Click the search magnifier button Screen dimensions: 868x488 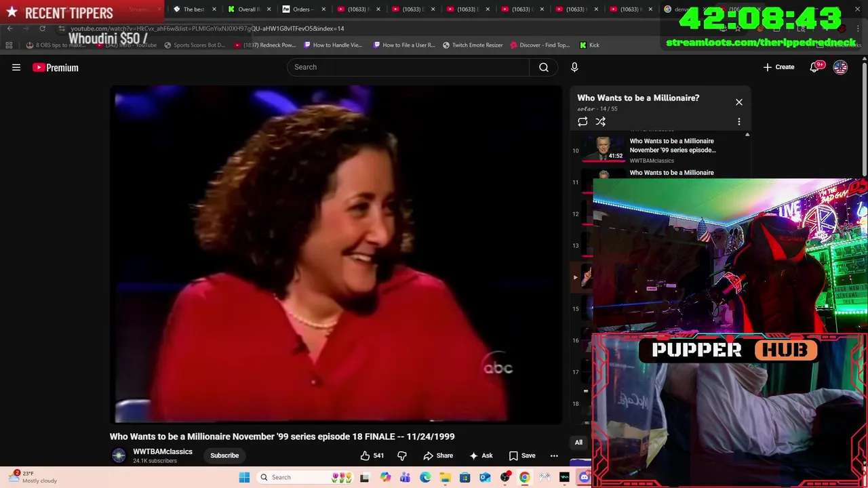[x=544, y=67]
